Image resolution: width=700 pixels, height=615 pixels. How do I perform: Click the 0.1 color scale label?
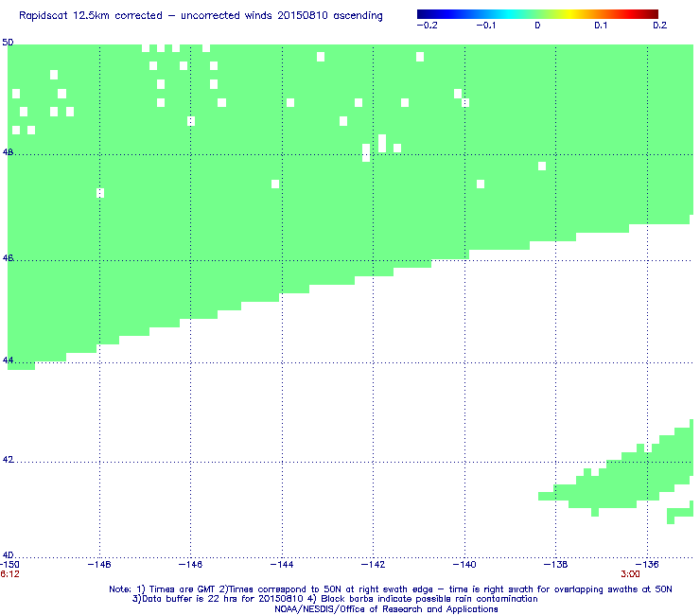[601, 26]
